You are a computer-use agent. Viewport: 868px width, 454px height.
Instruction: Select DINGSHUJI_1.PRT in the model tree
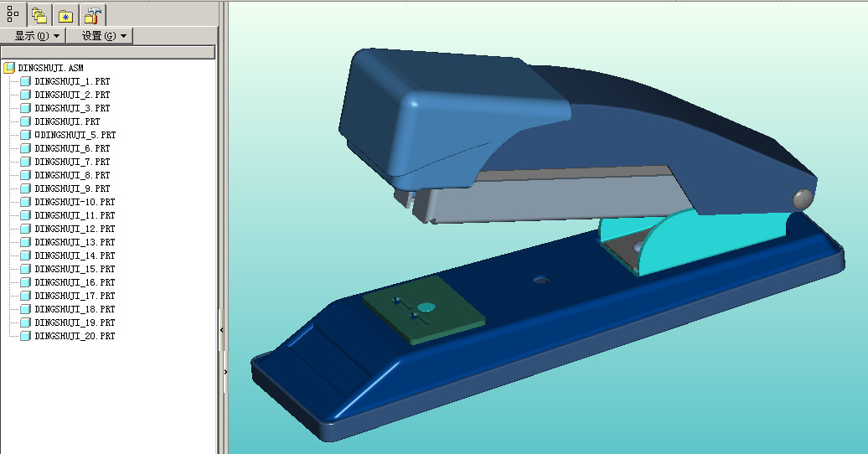[72, 81]
